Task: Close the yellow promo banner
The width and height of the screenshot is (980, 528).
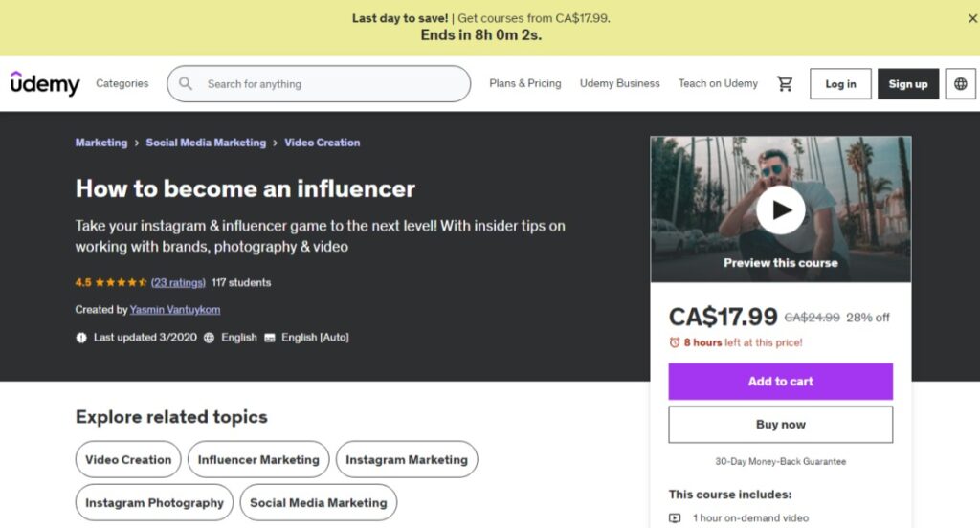Action: point(972,19)
